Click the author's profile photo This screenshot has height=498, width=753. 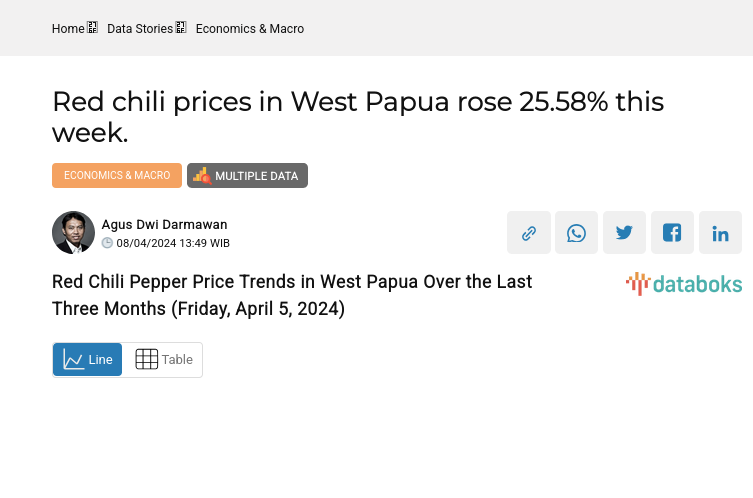[73, 233]
